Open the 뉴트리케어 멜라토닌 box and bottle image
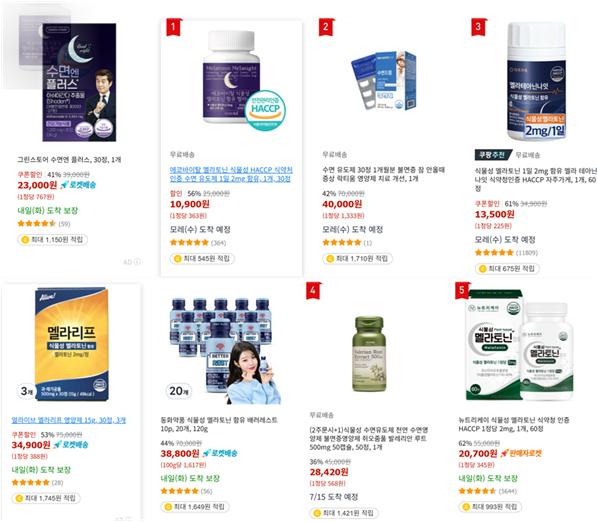 [520, 345]
